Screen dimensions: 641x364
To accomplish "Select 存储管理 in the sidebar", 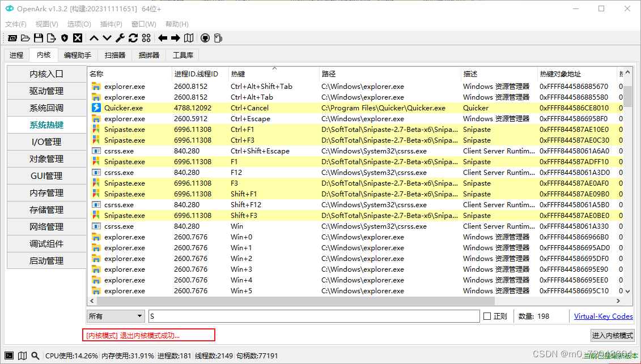I will click(x=46, y=210).
